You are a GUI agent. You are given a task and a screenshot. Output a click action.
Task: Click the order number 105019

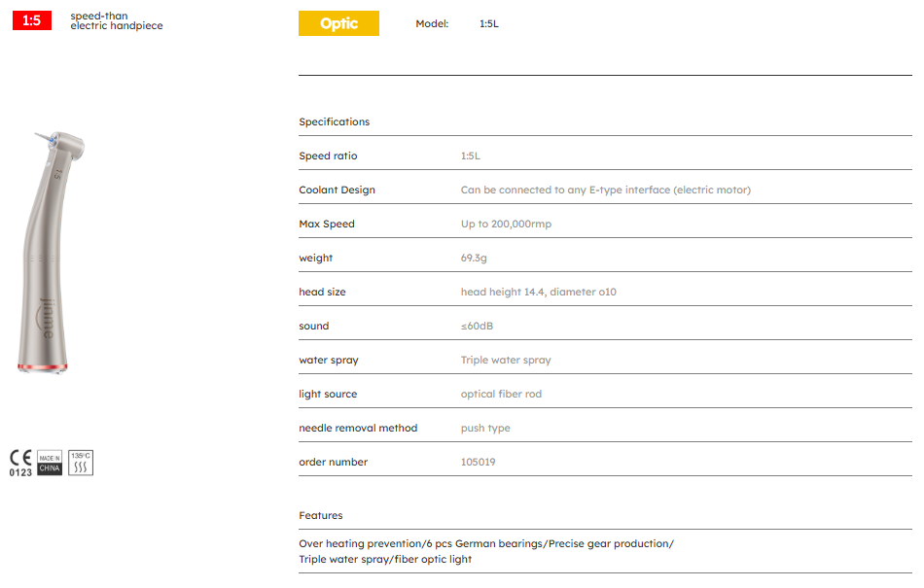pos(478,462)
